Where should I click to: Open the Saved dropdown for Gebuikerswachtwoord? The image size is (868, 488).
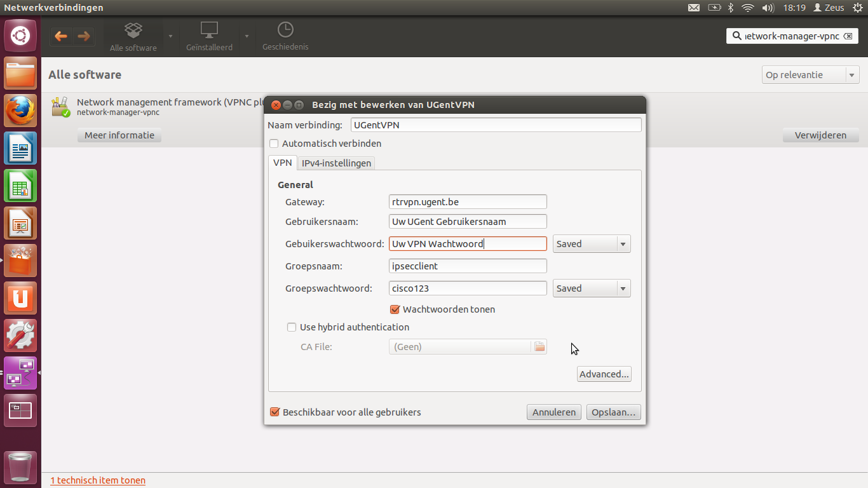click(x=591, y=244)
